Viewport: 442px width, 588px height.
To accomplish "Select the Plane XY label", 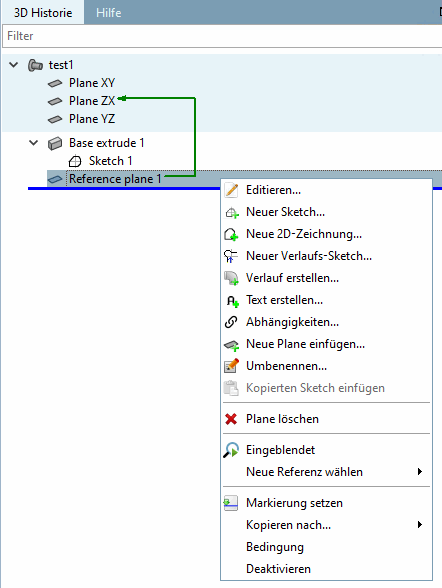I will (92, 83).
